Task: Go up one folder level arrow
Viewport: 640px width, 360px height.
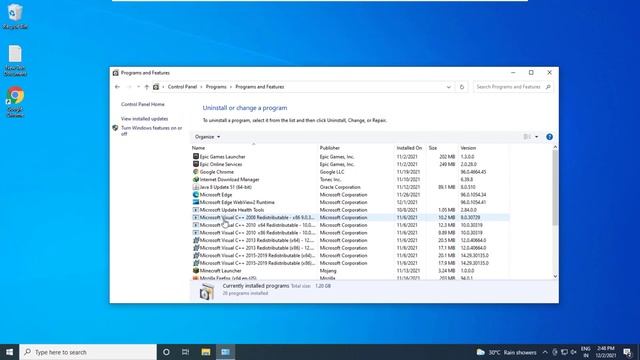Action: [x=147, y=87]
